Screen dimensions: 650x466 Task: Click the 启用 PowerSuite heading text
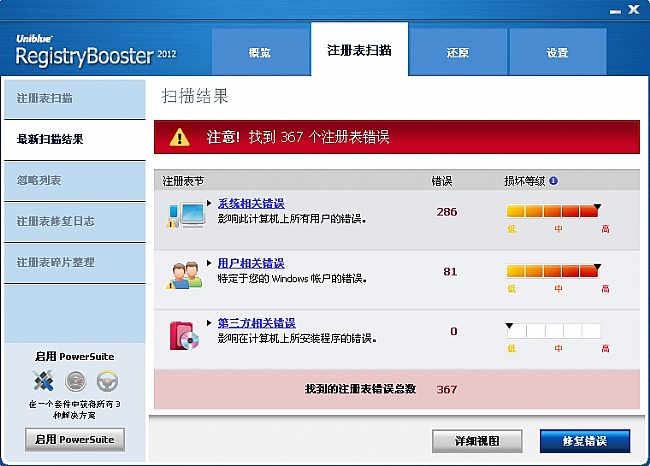pos(75,357)
